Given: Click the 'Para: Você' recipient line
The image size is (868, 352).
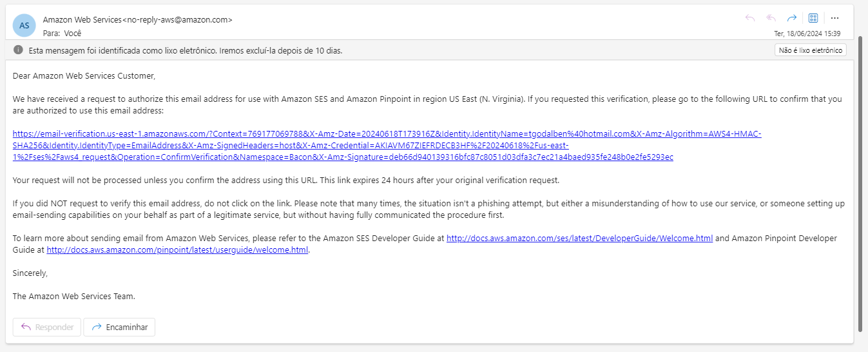Looking at the screenshot, I should (62, 33).
